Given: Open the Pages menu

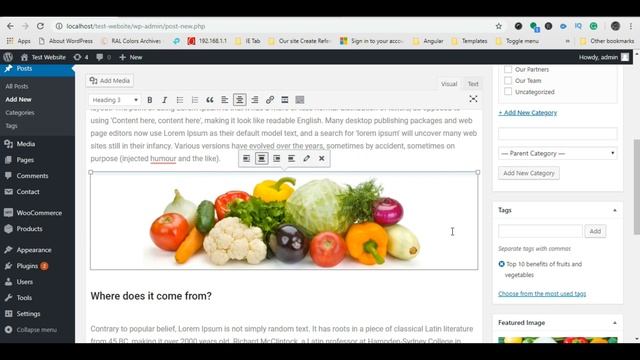Looking at the screenshot, I should click(25, 160).
